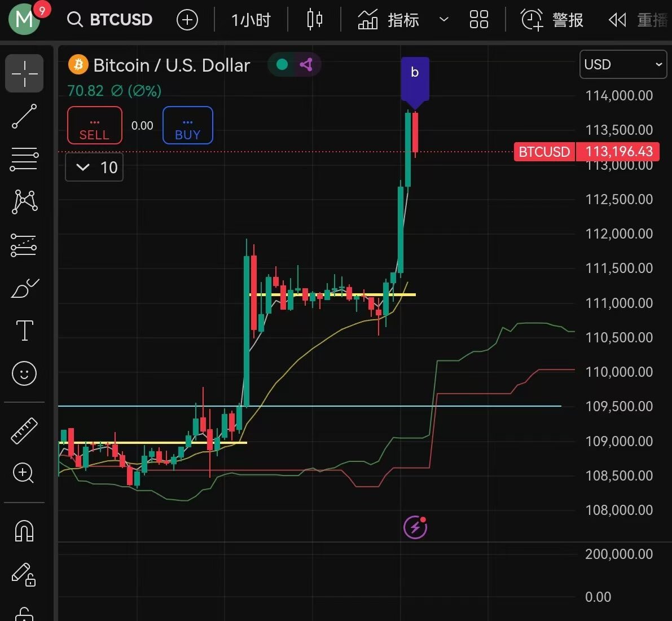Click the BTCUSD price label 113,196.43

click(618, 152)
